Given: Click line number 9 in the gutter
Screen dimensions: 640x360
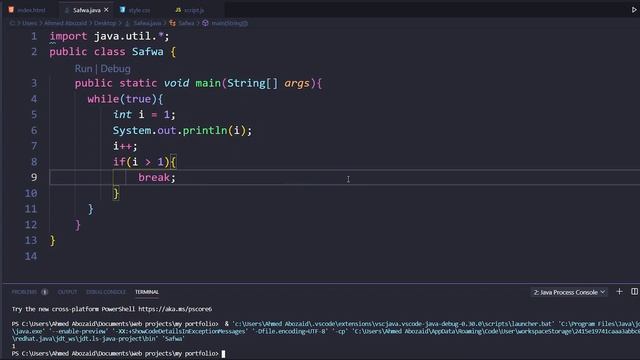Looking at the screenshot, I should coord(34,177).
